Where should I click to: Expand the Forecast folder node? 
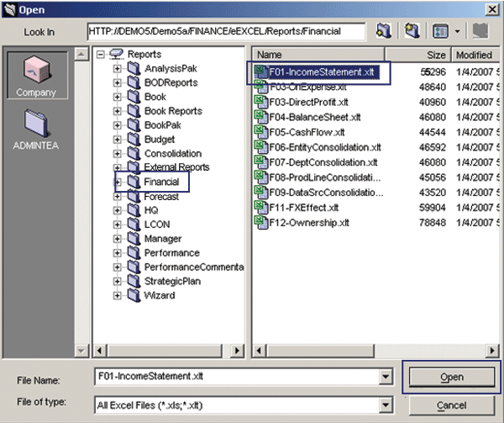(118, 196)
